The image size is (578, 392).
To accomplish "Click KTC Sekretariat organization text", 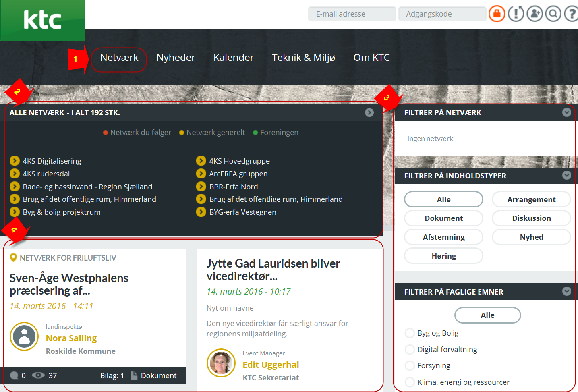I will coord(271,377).
